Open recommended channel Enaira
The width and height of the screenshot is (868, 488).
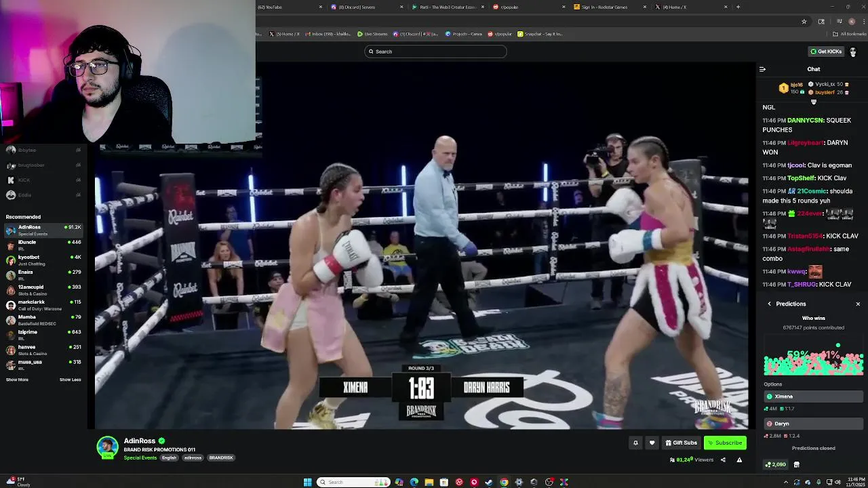(43, 275)
